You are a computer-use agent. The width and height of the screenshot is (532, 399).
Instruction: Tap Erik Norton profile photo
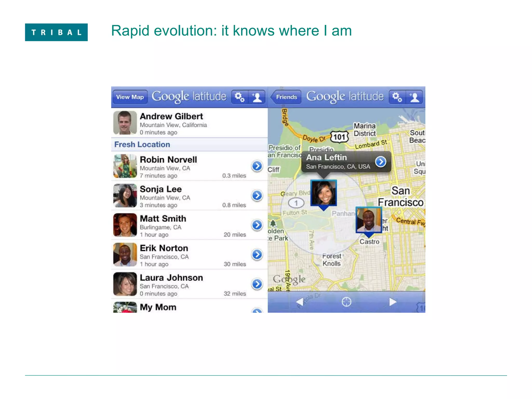(125, 254)
